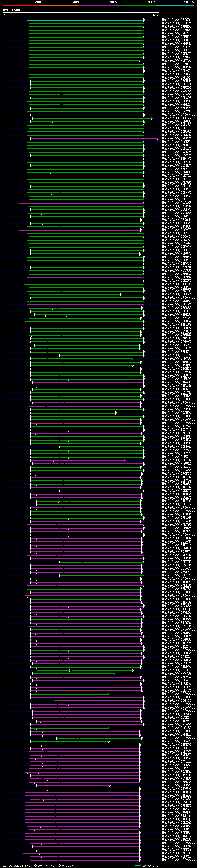
Task: Select the UniRef100_Q1LUT0 entry
Action: 177,375
